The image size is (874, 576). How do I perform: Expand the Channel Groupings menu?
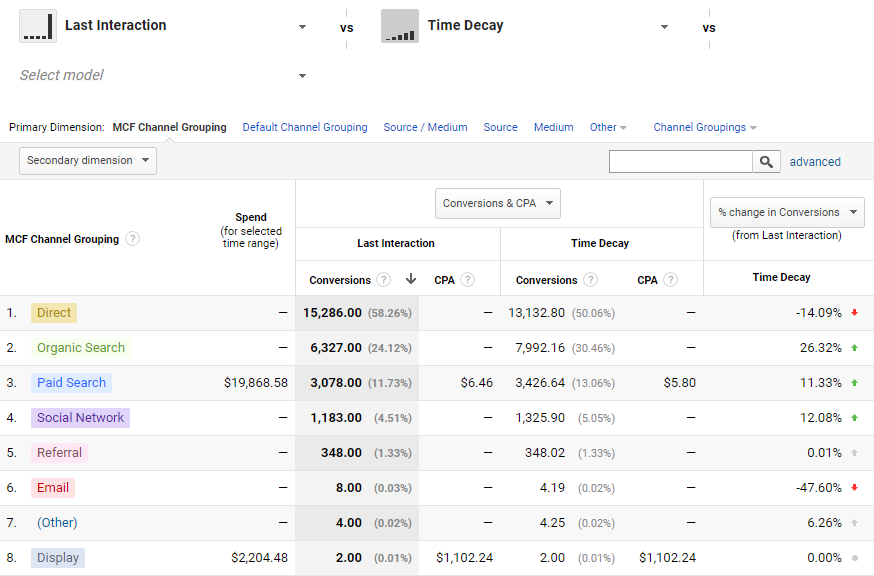(x=705, y=127)
